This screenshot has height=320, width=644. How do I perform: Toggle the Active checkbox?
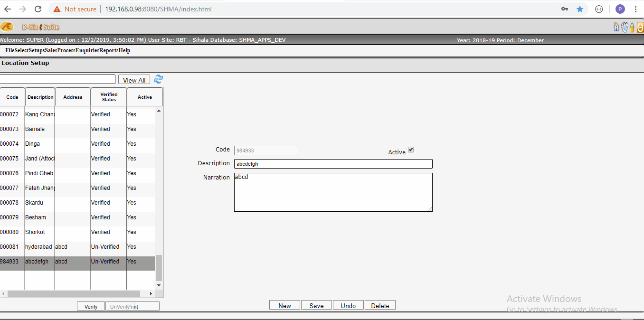[x=410, y=149]
